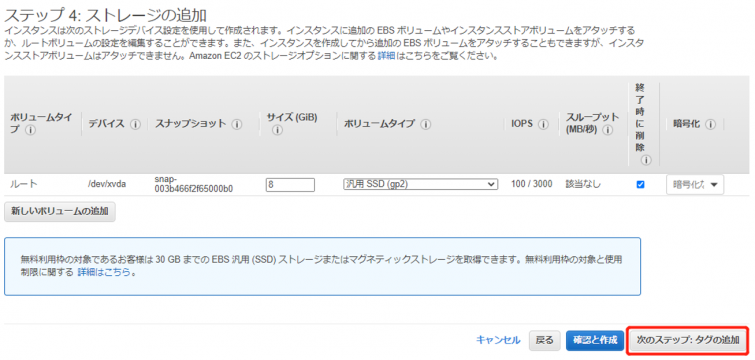
Task: Click info icon next to 暗号化 header
Action: pos(710,124)
